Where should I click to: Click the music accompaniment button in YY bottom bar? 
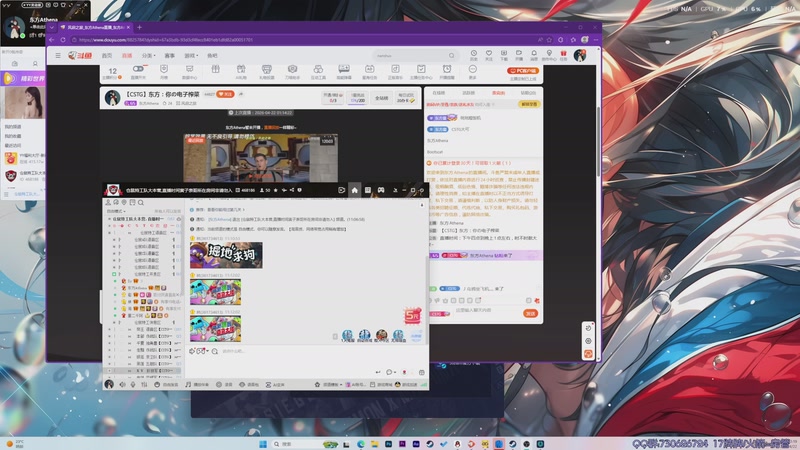coord(197,384)
